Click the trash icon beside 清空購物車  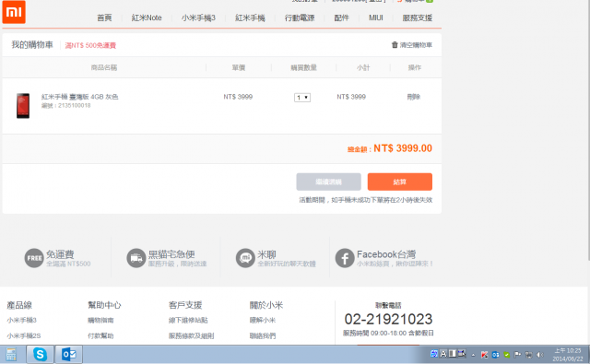395,45
